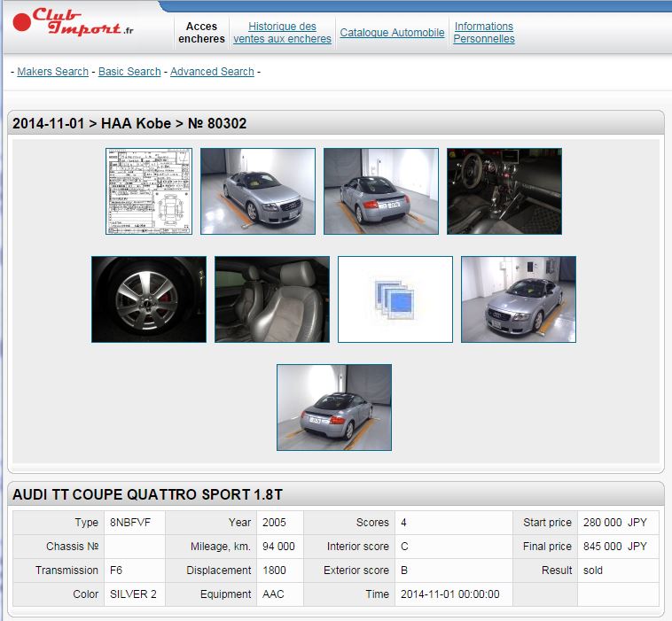Open the bottom rear three-quarter photo

coord(334,408)
